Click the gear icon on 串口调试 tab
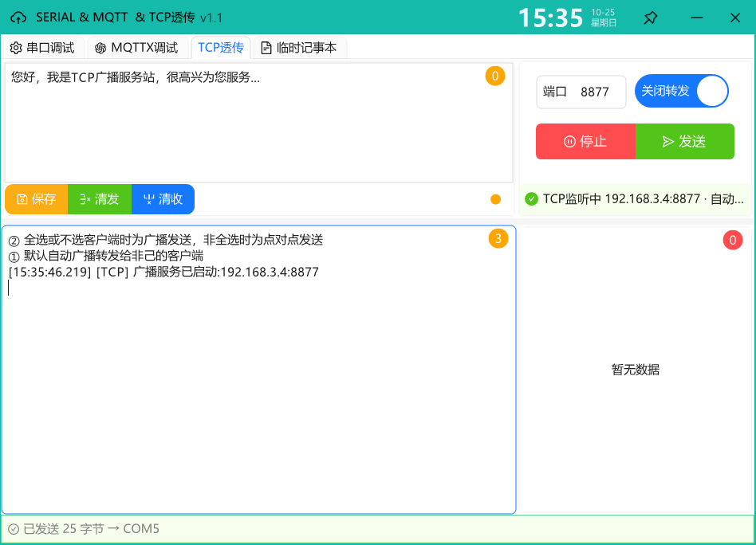The height and width of the screenshot is (545, 756). coord(16,48)
